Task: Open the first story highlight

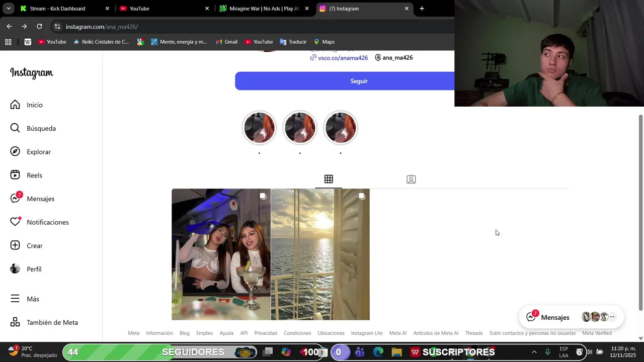Action: pos(259,128)
